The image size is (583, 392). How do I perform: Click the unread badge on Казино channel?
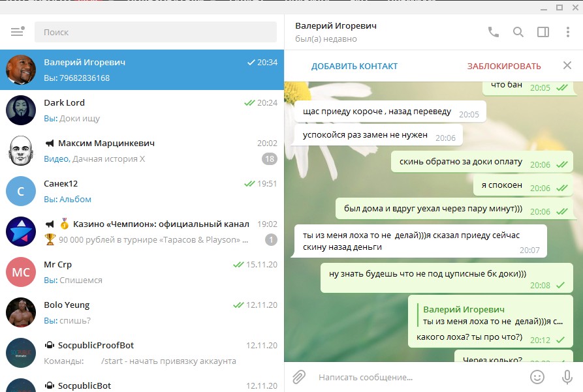271,240
